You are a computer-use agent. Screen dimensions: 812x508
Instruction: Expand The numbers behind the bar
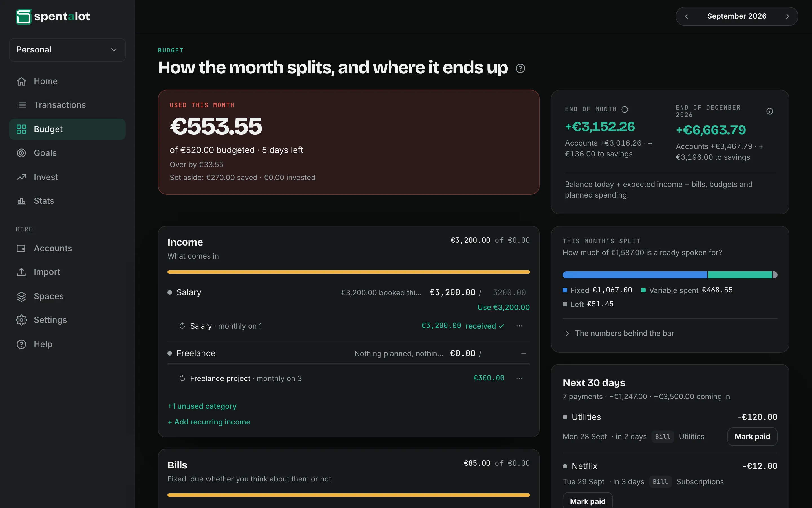618,333
